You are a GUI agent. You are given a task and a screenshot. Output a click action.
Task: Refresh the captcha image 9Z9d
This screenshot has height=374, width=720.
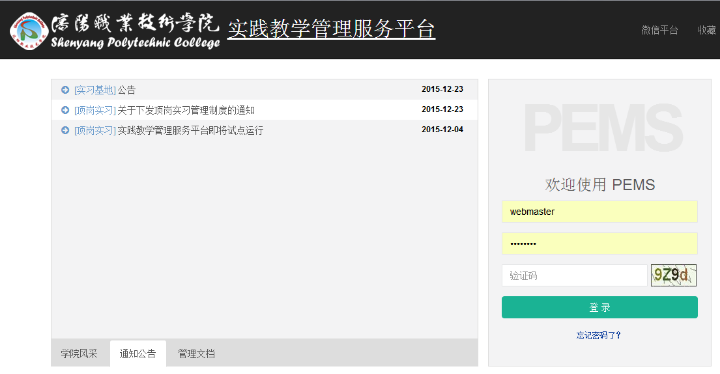tap(674, 275)
